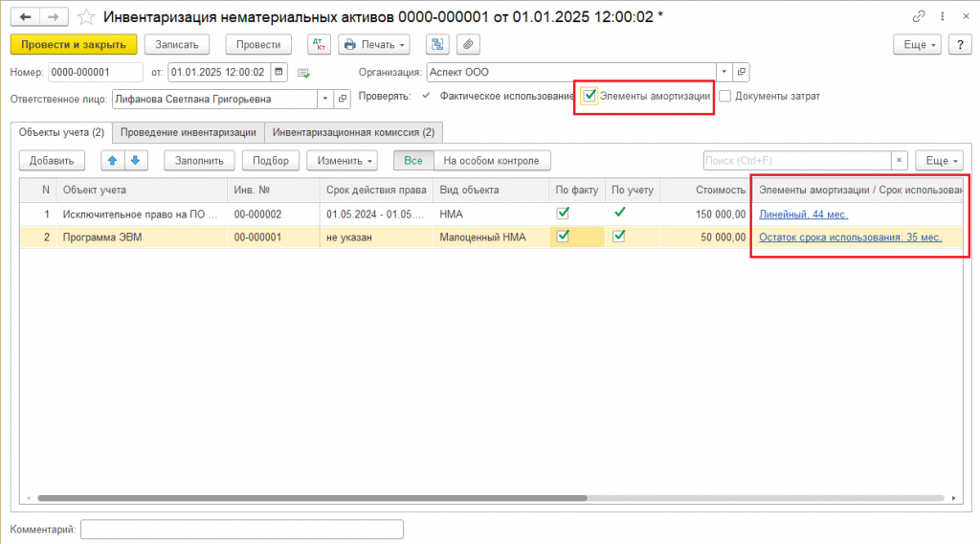Sort by Объект учета column header
This screenshot has width=980, height=544.
pos(142,190)
